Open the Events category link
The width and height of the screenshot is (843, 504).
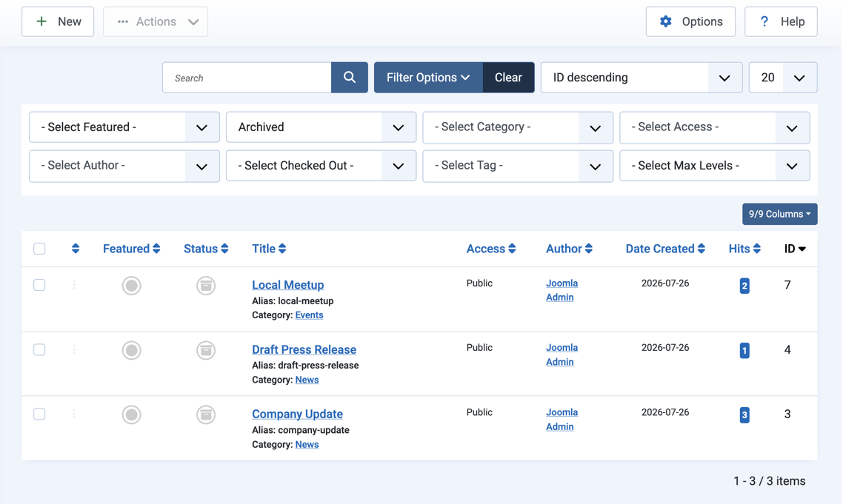coord(309,315)
